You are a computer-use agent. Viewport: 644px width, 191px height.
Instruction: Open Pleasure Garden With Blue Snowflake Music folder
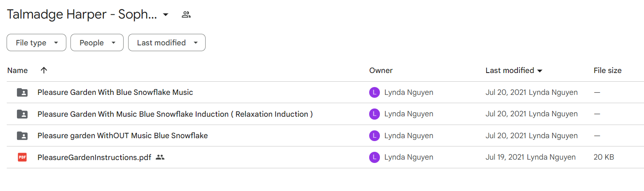[115, 92]
